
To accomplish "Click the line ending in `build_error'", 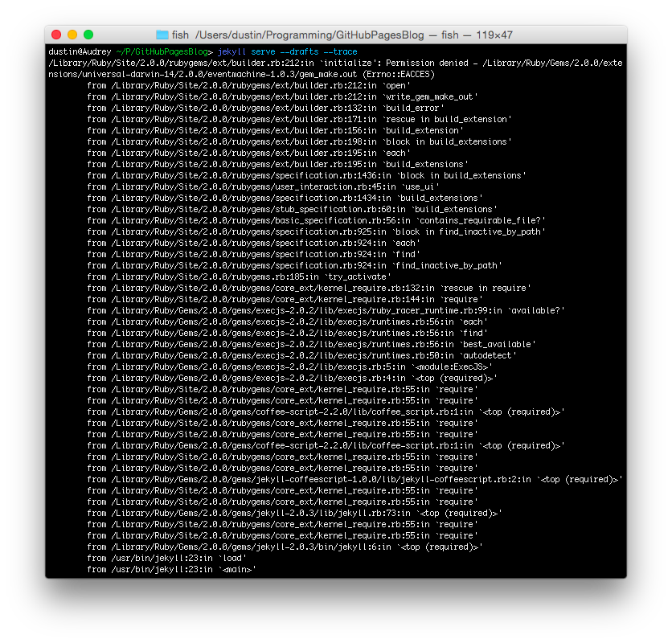I will click(x=266, y=108).
